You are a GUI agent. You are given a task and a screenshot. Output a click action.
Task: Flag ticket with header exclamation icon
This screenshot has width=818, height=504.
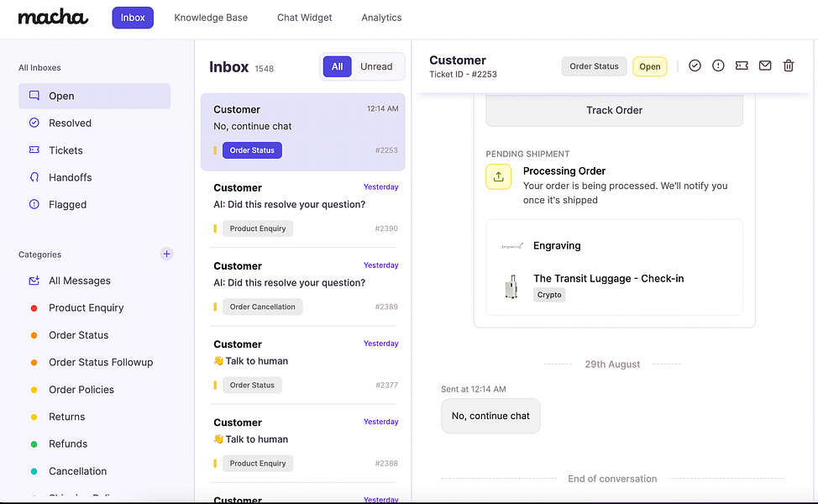tap(718, 66)
